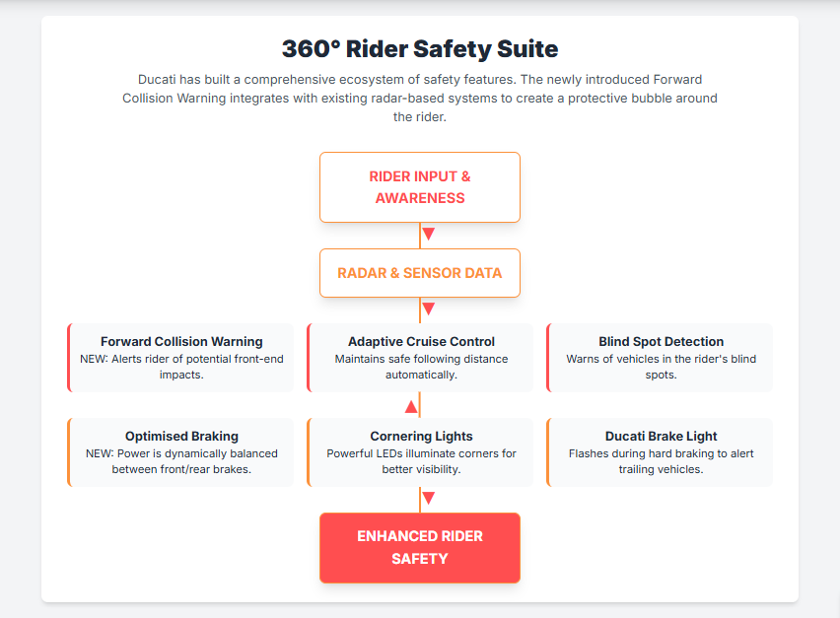Click the 'Powerful LEDs illuminate corners' description

421,461
